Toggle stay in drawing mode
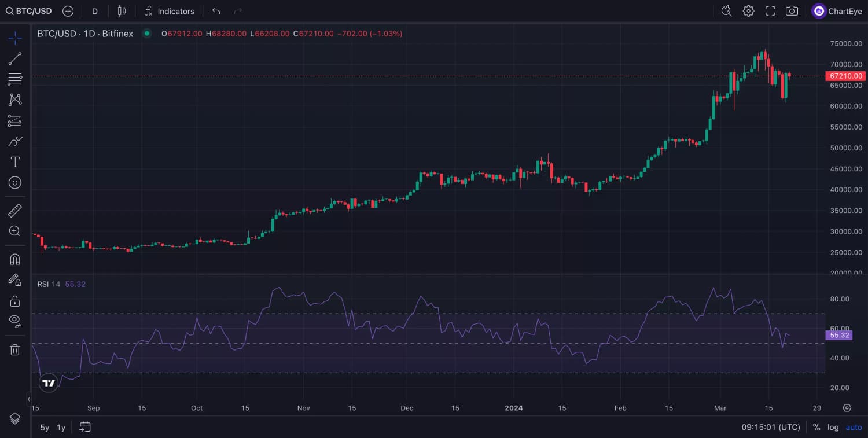 (15, 279)
